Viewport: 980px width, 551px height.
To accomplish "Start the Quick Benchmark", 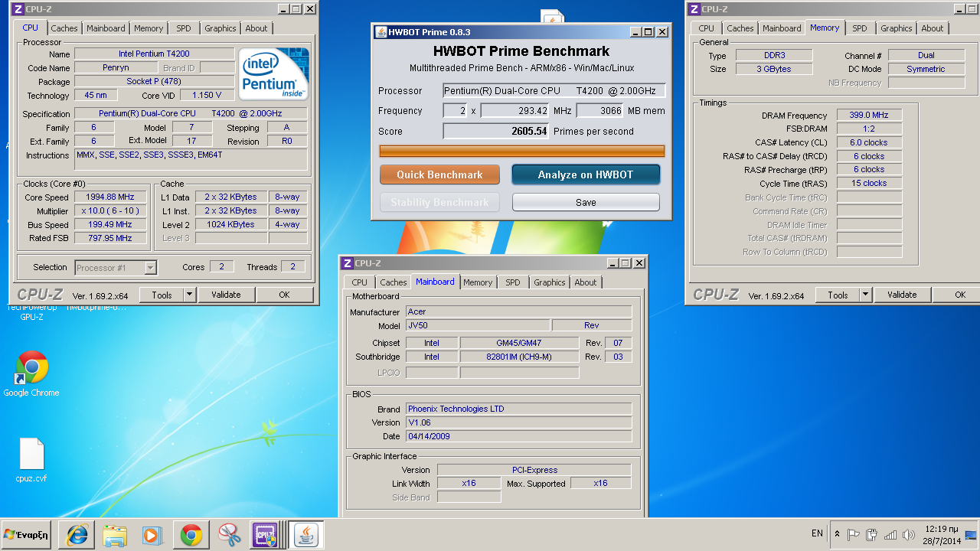I will tap(439, 174).
